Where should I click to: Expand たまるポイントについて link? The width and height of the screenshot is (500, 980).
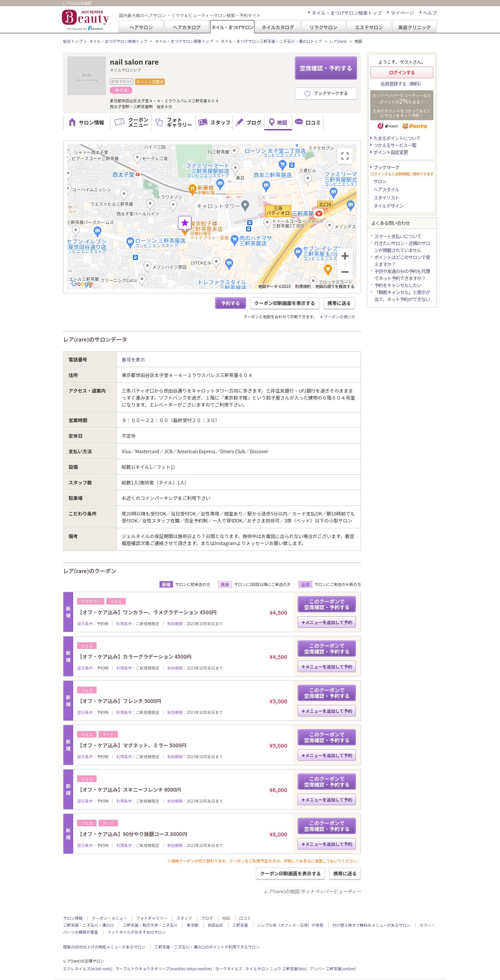tap(397, 138)
